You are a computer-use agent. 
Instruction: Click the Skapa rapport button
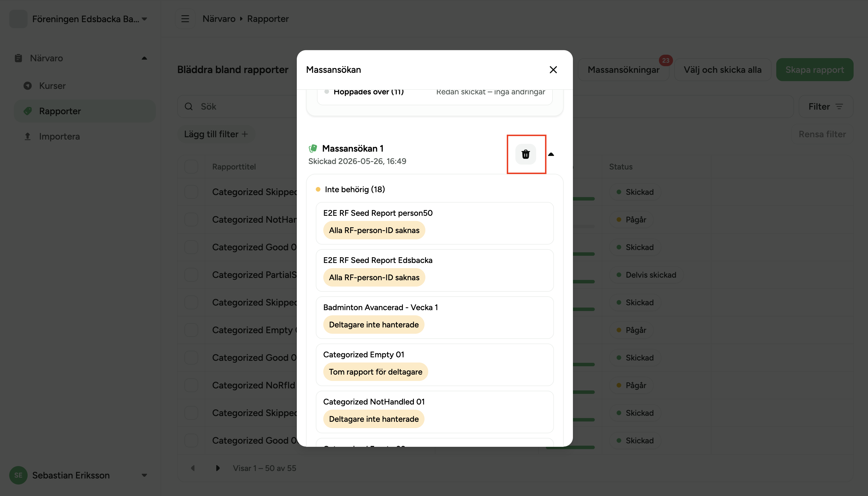pos(815,70)
